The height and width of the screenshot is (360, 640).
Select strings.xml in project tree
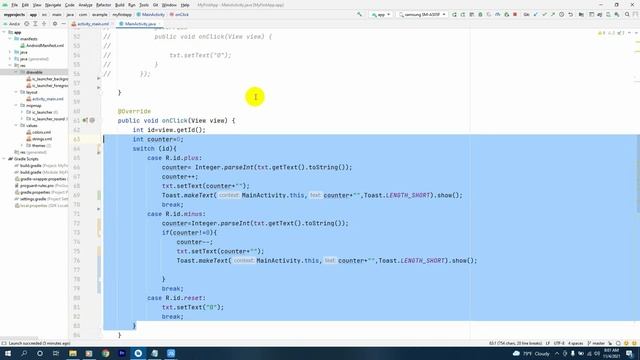pyautogui.click(x=39, y=139)
